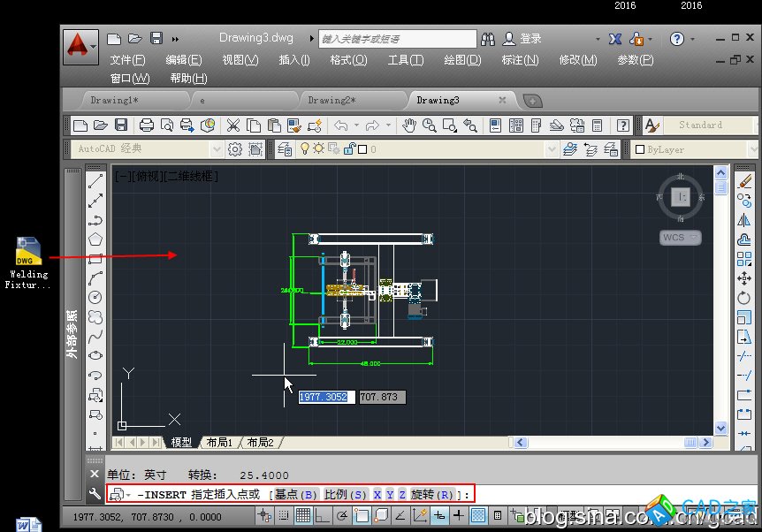Open the layer list dropdown

tap(552, 149)
